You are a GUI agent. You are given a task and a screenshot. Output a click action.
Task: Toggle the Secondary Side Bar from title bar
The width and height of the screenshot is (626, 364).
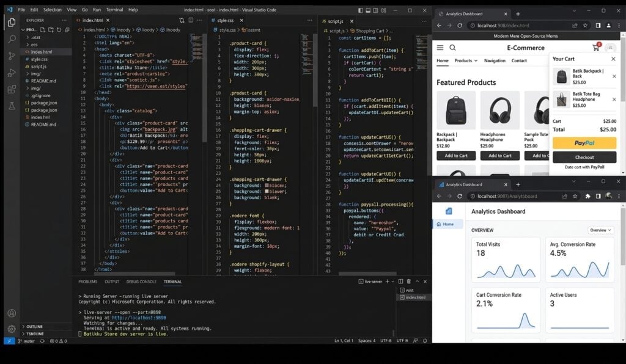(x=376, y=10)
